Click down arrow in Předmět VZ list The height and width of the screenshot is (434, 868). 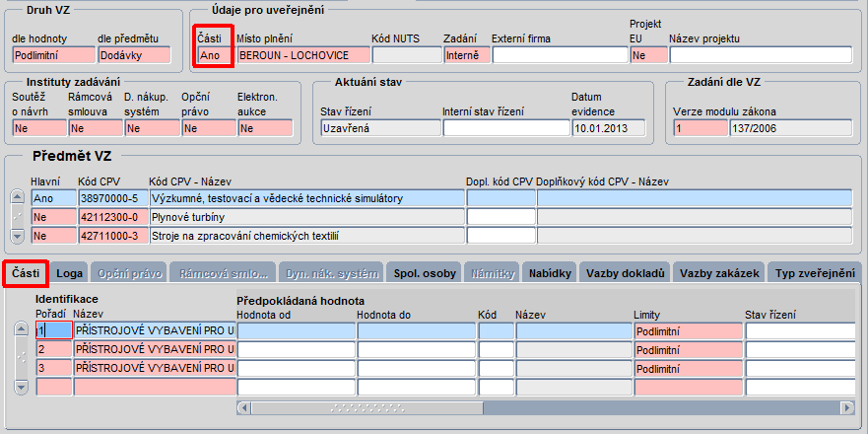click(19, 237)
